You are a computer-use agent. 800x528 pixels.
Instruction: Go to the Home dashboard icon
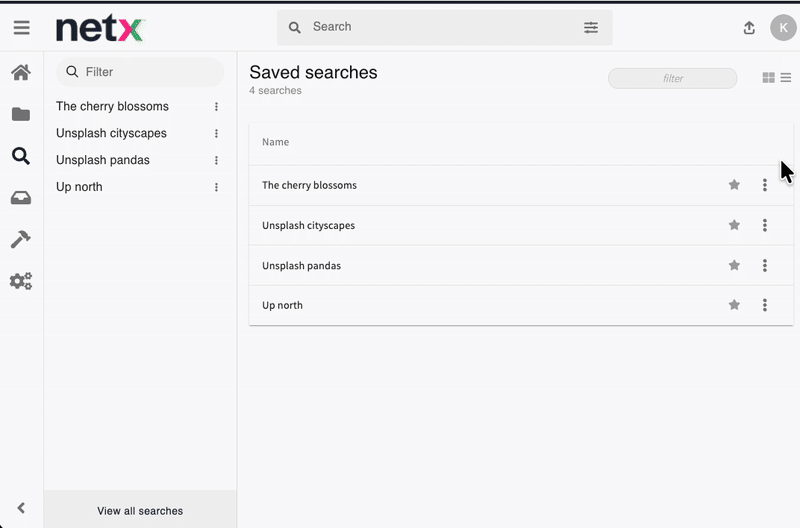21,72
